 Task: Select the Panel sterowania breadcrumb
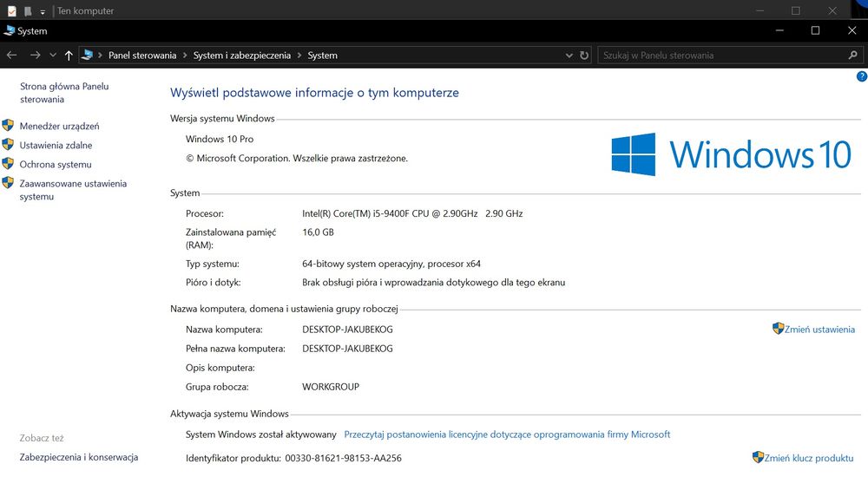coord(142,56)
